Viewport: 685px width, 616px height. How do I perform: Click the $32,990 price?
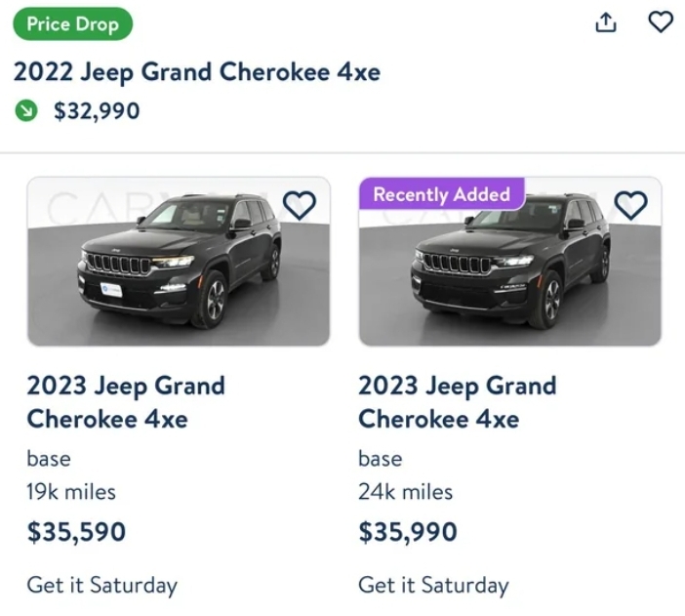coord(96,111)
